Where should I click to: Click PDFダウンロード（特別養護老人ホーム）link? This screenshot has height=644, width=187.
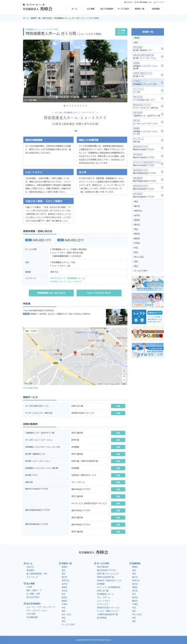pyautogui.click(x=67, y=278)
